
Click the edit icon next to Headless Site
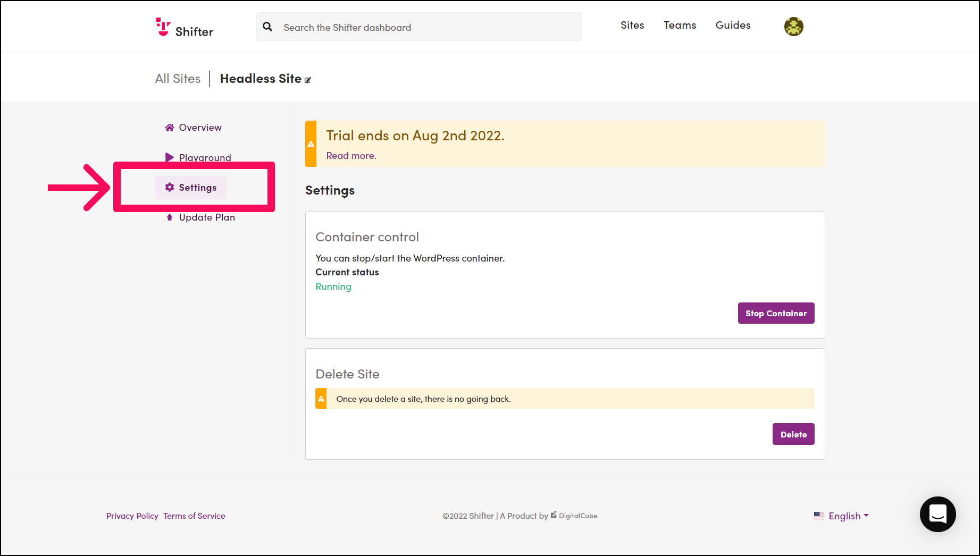point(307,80)
